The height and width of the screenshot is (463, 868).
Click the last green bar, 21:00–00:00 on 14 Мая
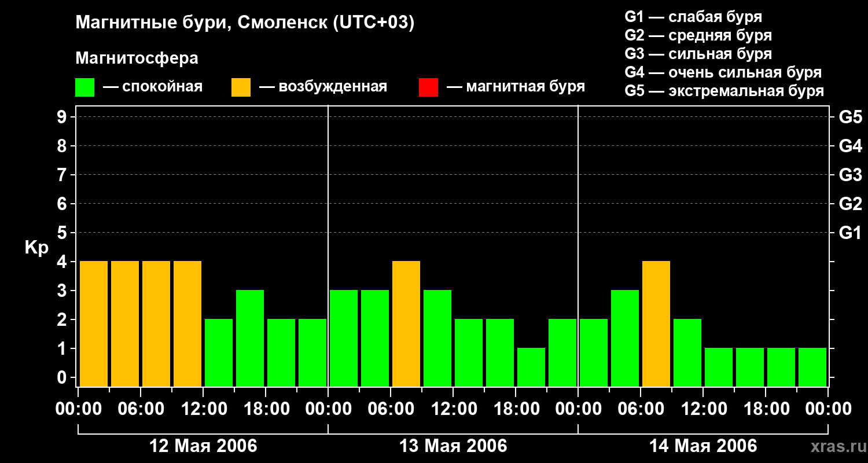pyautogui.click(x=812, y=367)
